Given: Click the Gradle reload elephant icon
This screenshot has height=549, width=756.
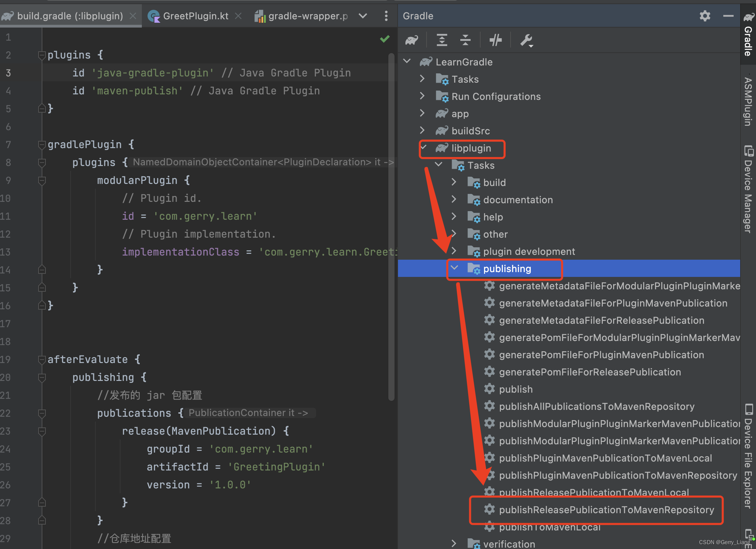Looking at the screenshot, I should 411,40.
